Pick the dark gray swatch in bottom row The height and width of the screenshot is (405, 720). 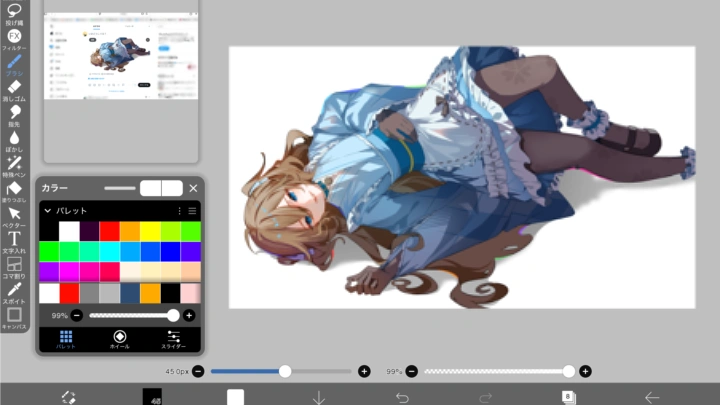point(90,293)
